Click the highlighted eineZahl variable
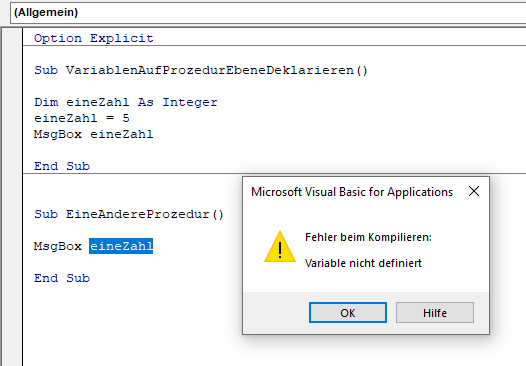 (x=121, y=246)
